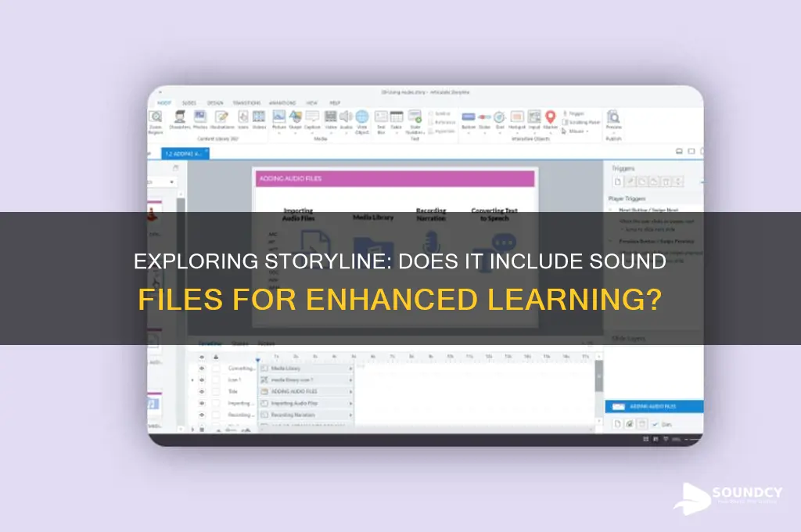This screenshot has height=532, width=801.
Task: Expand the ADDING AUDIO FILES timeline bar arrow
Action: (350, 391)
